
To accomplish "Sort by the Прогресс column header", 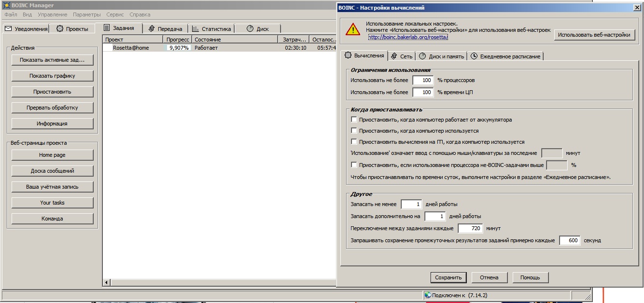I will pos(178,40).
